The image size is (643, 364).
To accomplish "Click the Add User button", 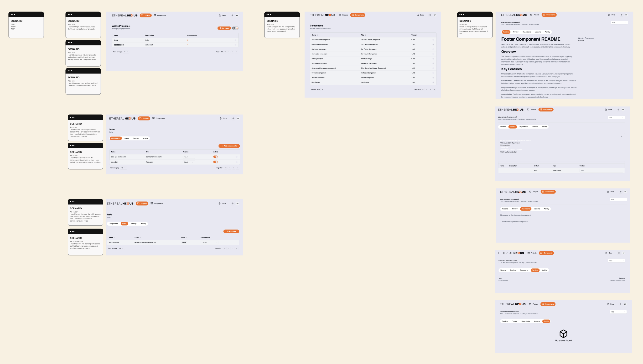I will [231, 231].
